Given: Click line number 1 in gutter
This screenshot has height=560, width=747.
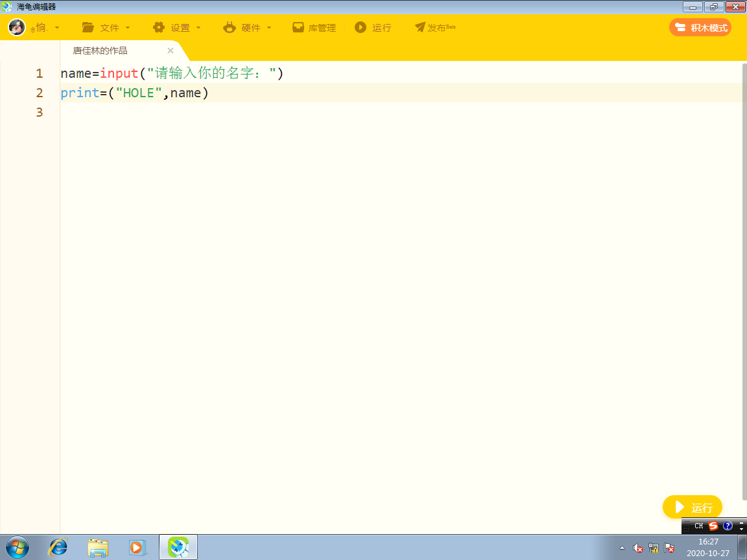Looking at the screenshot, I should tap(39, 73).
